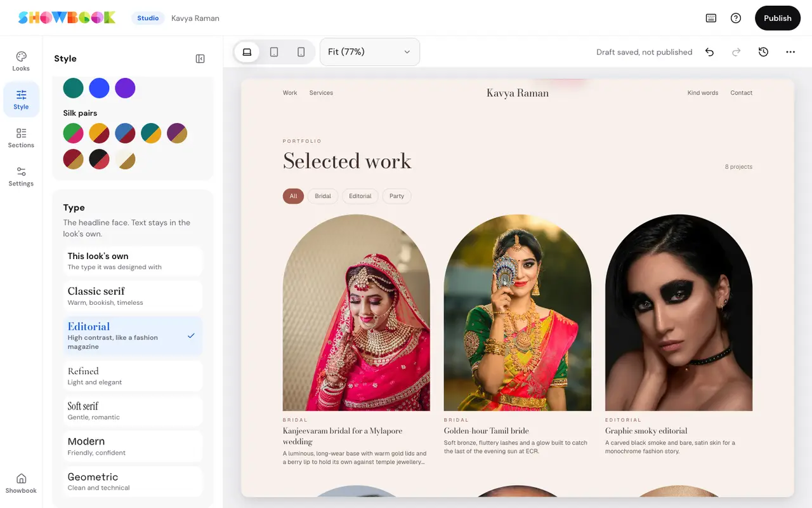Open the Style panel in sidebar
812x508 pixels.
point(21,100)
